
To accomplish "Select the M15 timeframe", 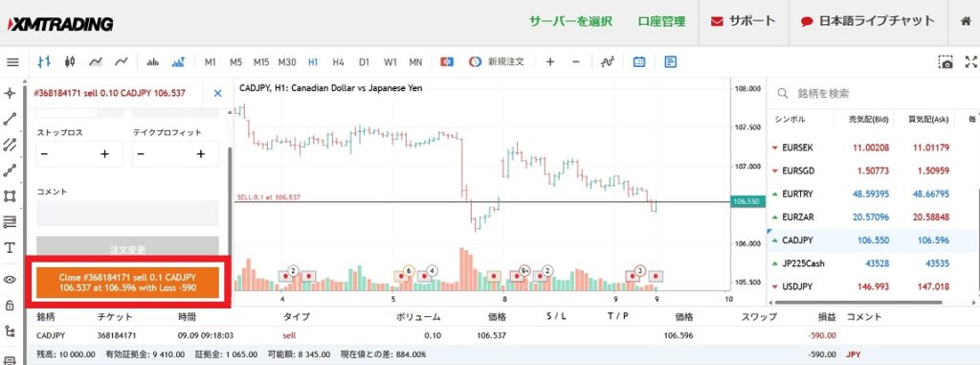I will click(x=261, y=62).
